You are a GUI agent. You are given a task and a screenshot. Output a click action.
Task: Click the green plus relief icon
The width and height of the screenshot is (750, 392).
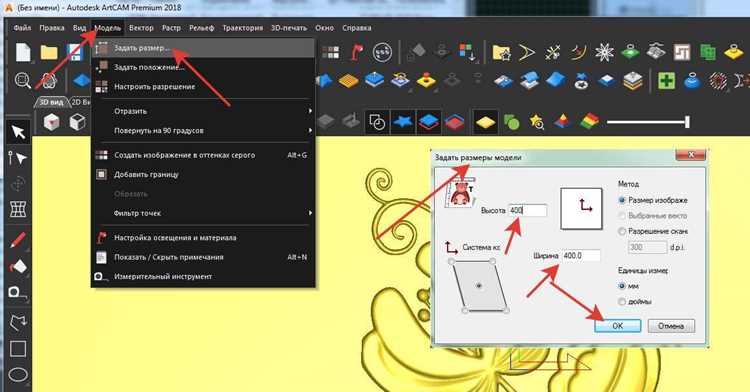[666, 80]
